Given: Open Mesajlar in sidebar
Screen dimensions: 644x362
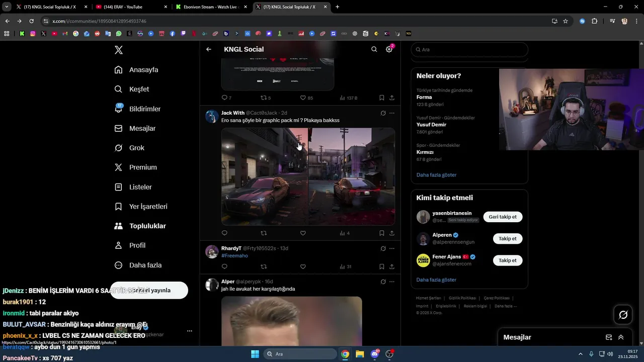Looking at the screenshot, I should coord(135,128).
